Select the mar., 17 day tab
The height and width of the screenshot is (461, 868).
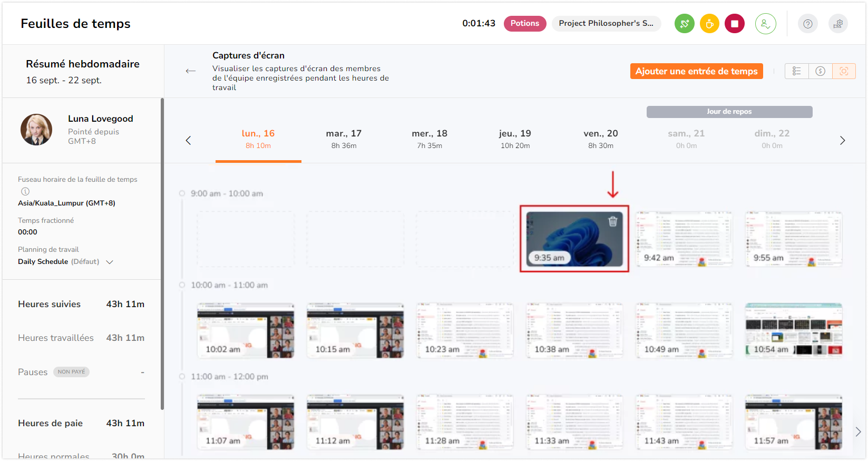point(344,139)
